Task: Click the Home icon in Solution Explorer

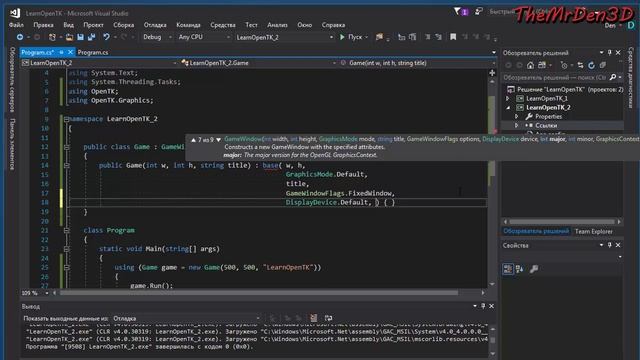Action: tap(530, 65)
